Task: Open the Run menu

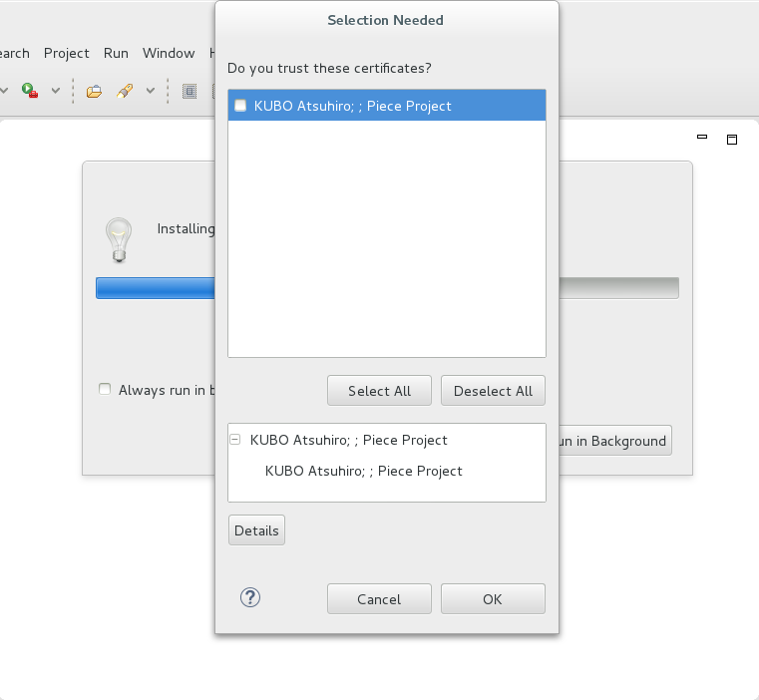Action: (x=116, y=53)
